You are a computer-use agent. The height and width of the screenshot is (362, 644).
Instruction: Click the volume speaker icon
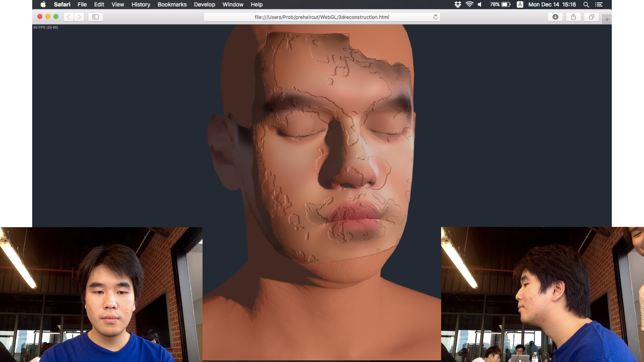pos(480,5)
